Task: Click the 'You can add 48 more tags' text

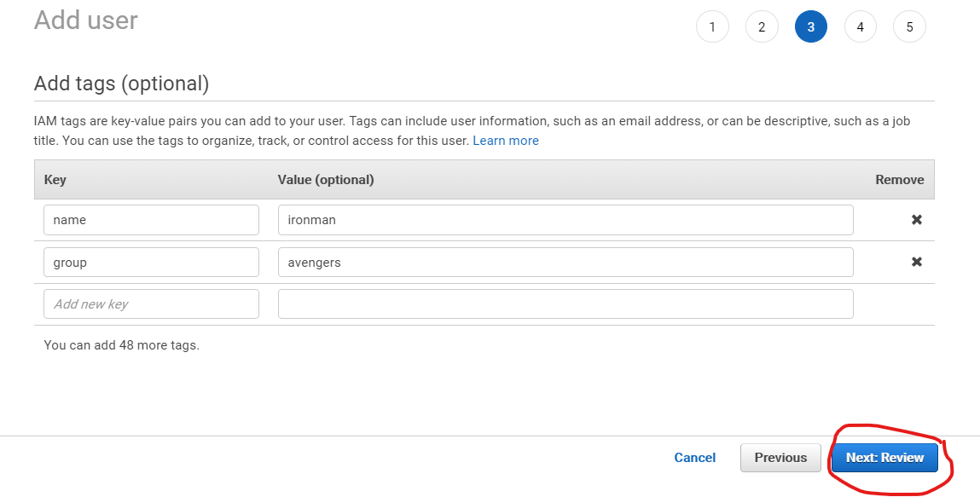Action: [x=121, y=344]
